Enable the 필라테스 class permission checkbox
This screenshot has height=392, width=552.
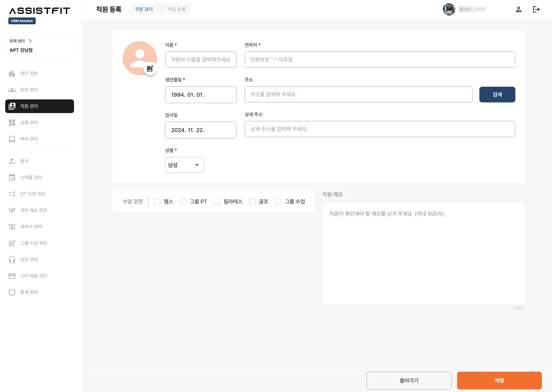pyautogui.click(x=217, y=202)
